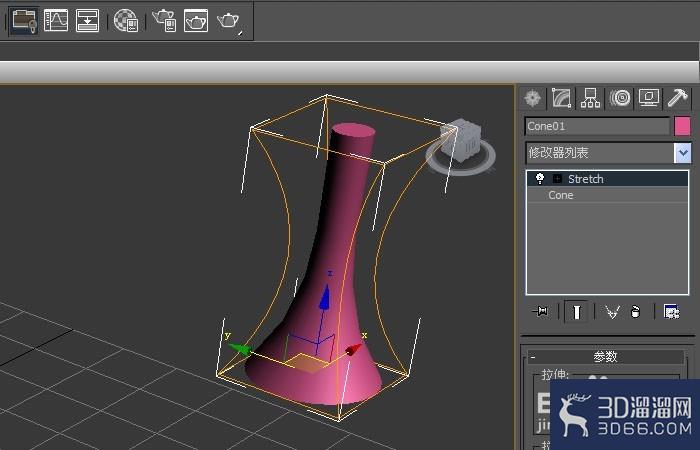Switch to the Display panel tab
The height and width of the screenshot is (450, 700).
[x=649, y=98]
